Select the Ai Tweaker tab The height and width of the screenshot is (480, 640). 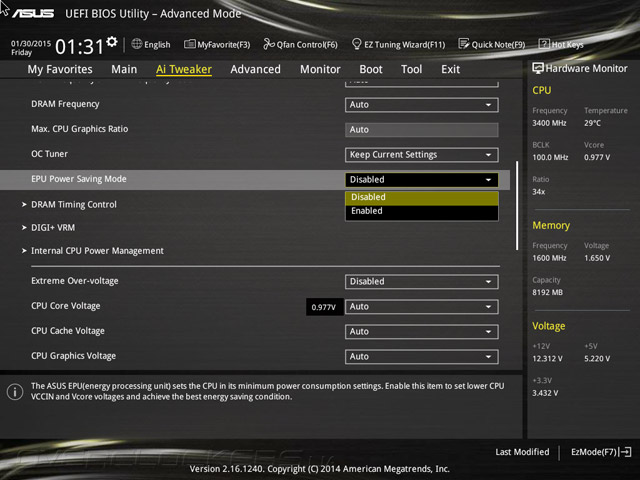184,69
